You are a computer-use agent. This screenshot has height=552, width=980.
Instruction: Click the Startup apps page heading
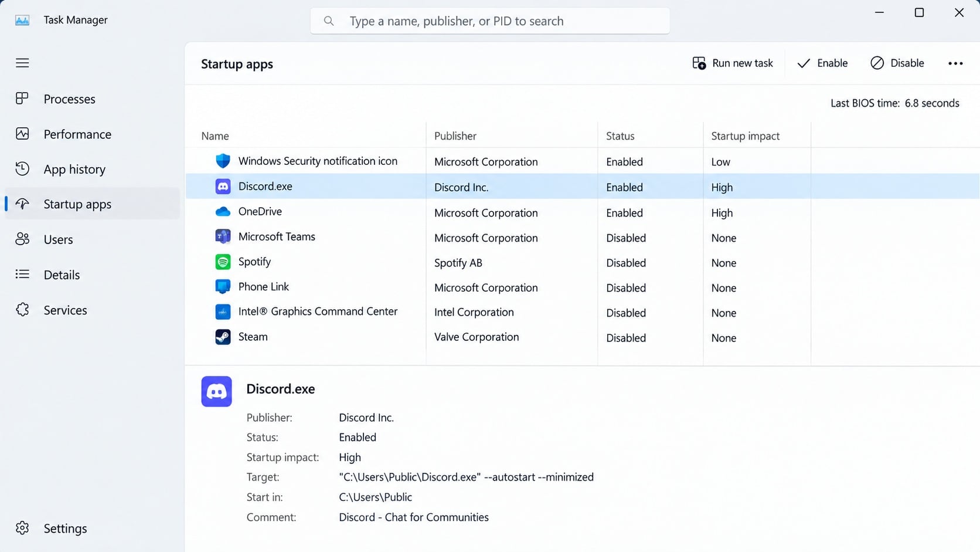pos(237,64)
